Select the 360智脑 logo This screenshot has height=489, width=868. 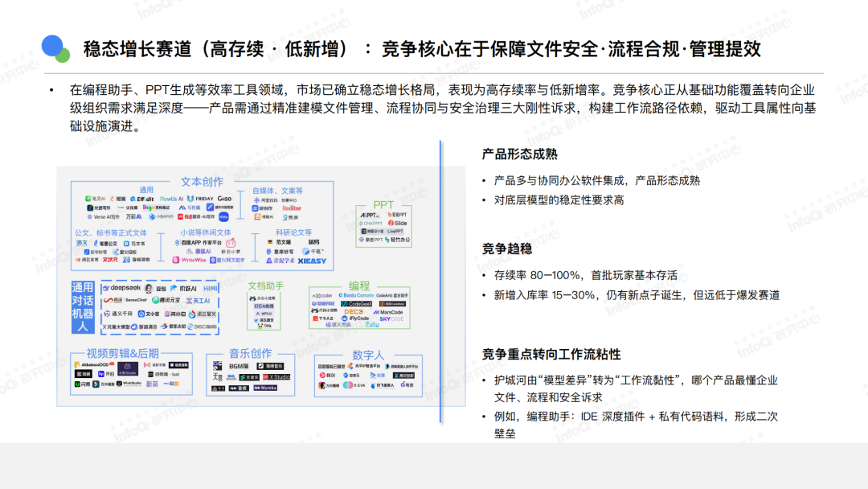pos(202,327)
